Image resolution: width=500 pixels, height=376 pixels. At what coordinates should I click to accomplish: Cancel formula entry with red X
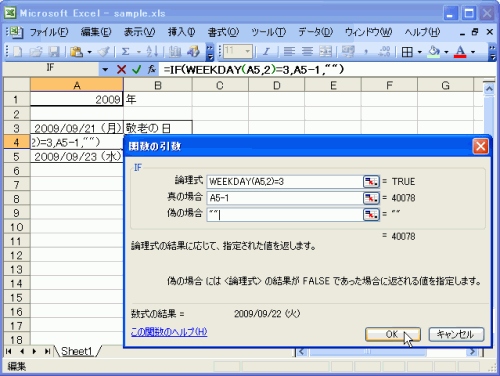coord(121,70)
